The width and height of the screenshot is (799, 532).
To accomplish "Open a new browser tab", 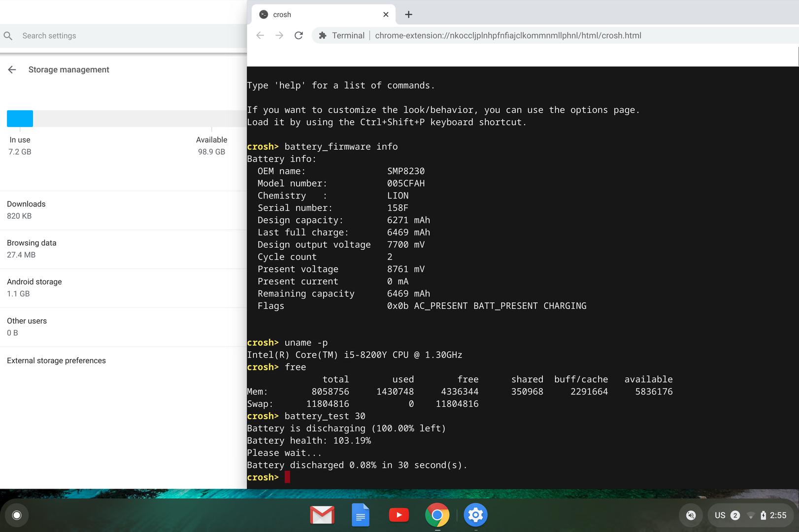I will pyautogui.click(x=408, y=15).
